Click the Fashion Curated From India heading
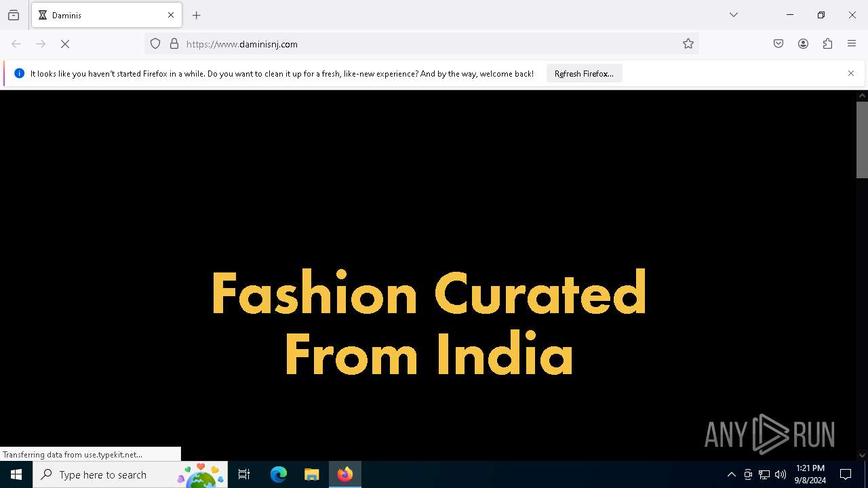The width and height of the screenshot is (868, 488). [x=429, y=323]
